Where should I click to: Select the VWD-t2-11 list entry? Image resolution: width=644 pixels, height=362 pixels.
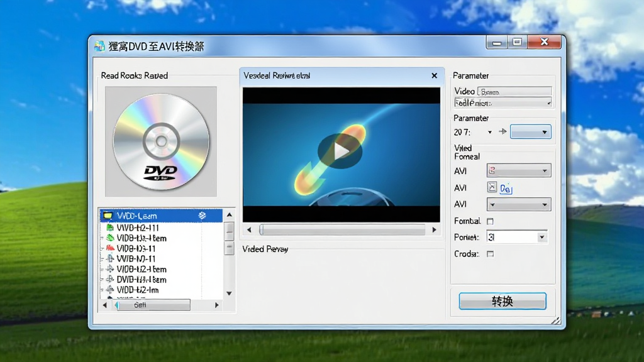tap(137, 228)
